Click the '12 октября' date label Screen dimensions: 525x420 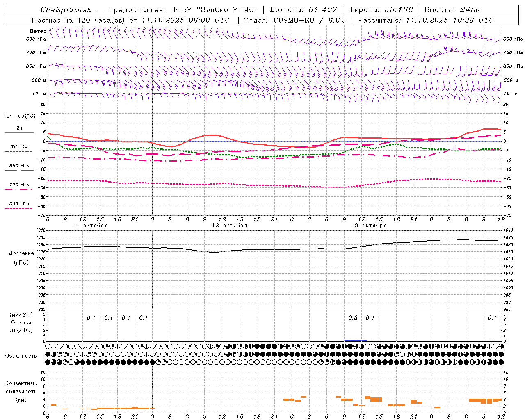tap(229, 226)
